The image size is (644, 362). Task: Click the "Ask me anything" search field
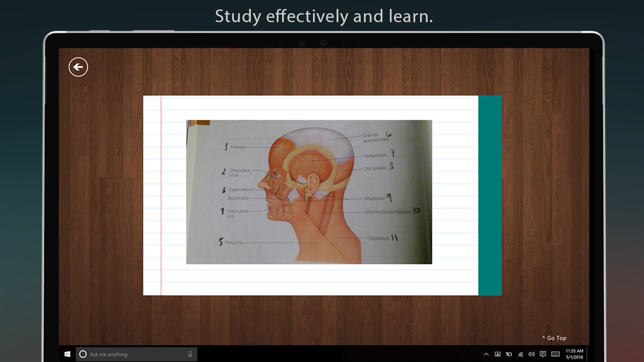click(x=133, y=354)
